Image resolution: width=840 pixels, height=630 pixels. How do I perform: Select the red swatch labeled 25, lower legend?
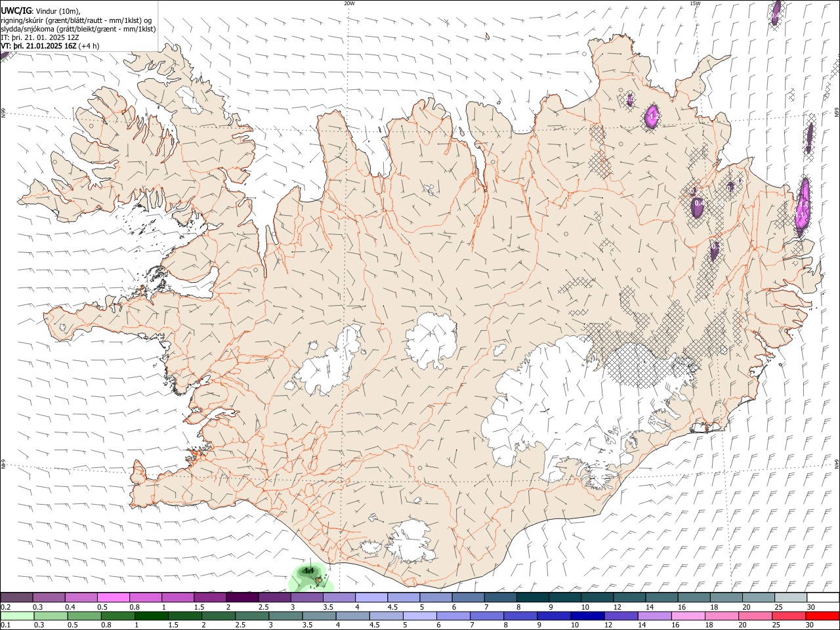point(789,616)
